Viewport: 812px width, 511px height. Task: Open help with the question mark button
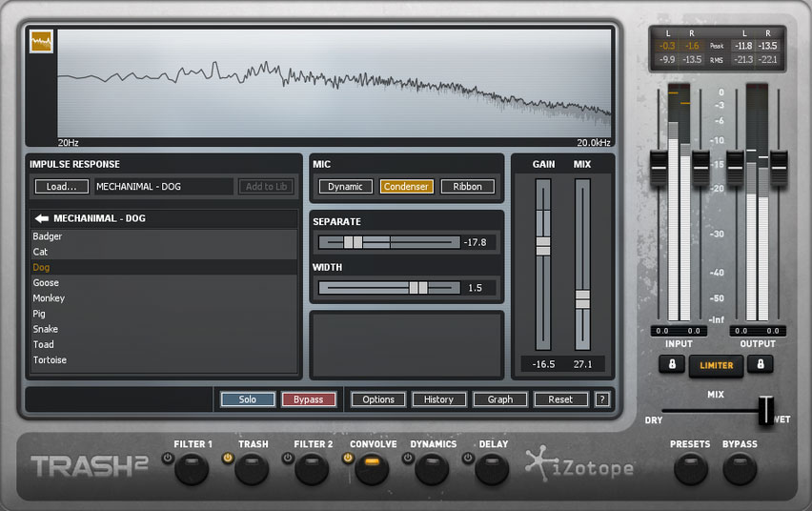602,399
